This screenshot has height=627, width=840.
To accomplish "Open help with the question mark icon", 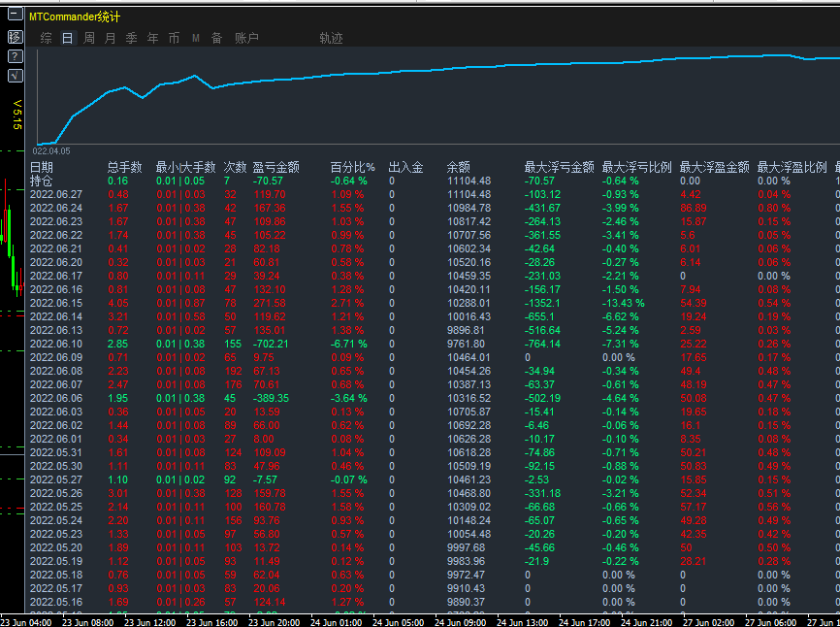I will pos(15,56).
